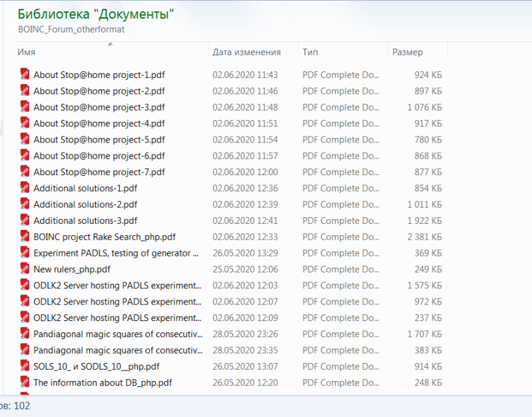Select file About Stop@home project-6.pdf
This screenshot has height=417, width=532.
click(x=99, y=156)
